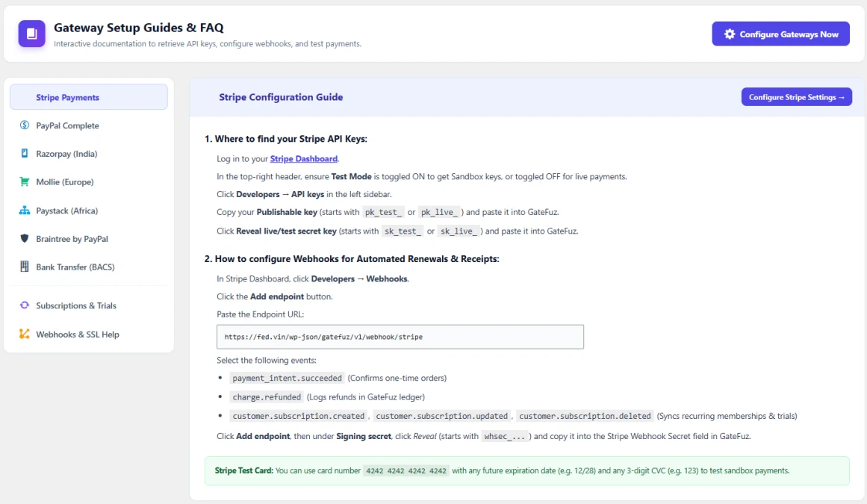This screenshot has width=867, height=504.
Task: Click the purple book logo icon
Action: pyautogui.click(x=31, y=34)
